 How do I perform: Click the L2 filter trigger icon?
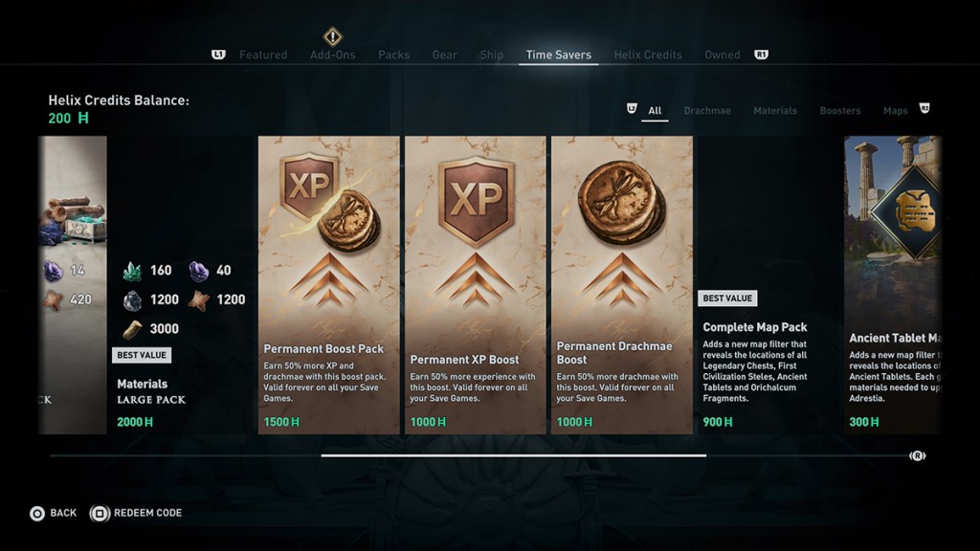(x=632, y=109)
